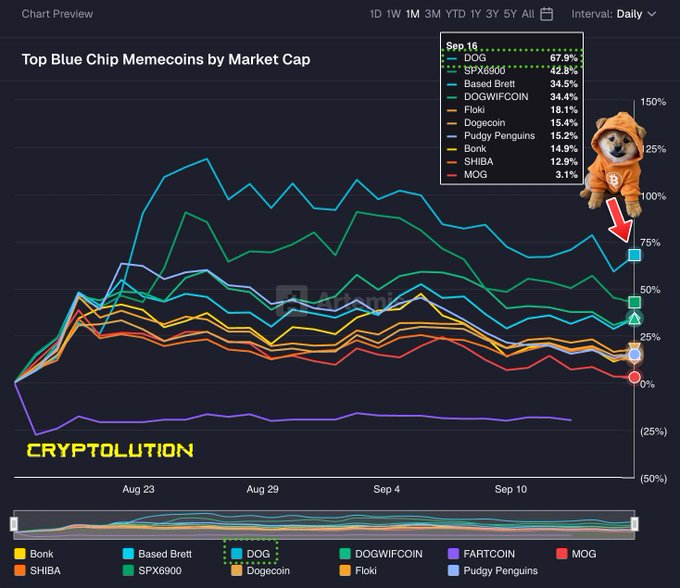Toggle SPX6900 series in legend
680x588 pixels.
click(152, 570)
